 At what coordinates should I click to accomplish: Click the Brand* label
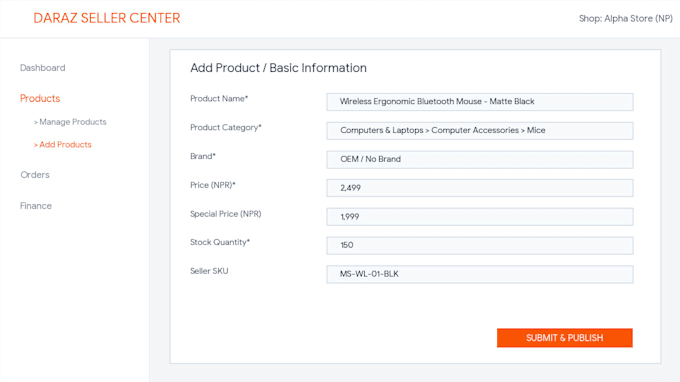pyautogui.click(x=203, y=156)
